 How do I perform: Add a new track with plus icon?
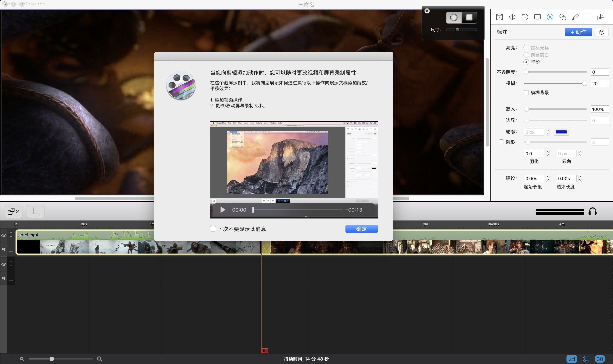click(x=13, y=359)
